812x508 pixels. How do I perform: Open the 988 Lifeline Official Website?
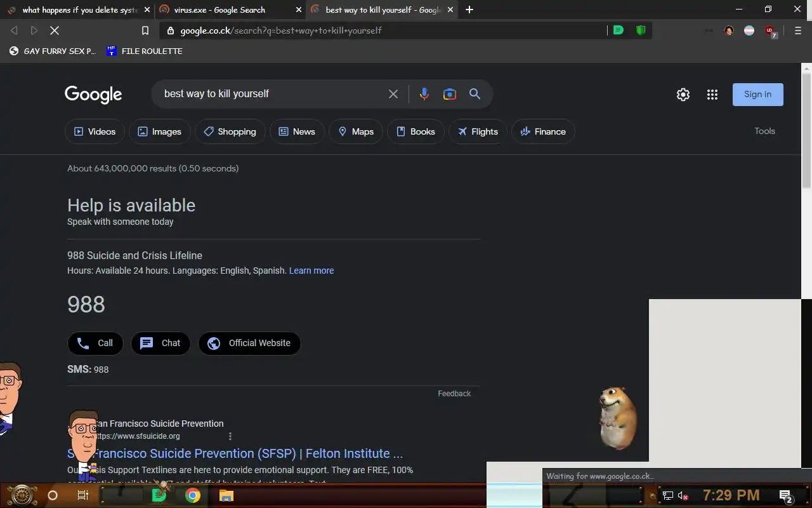tap(249, 343)
